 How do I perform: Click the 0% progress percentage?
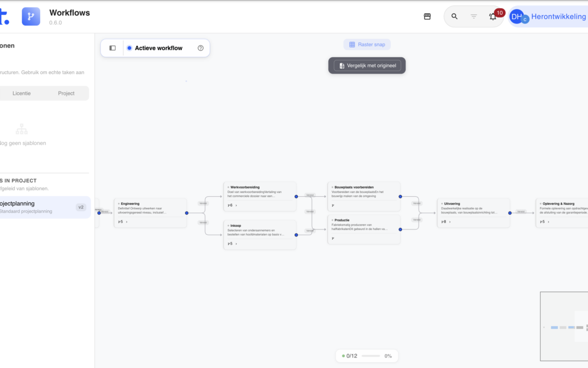tap(388, 356)
